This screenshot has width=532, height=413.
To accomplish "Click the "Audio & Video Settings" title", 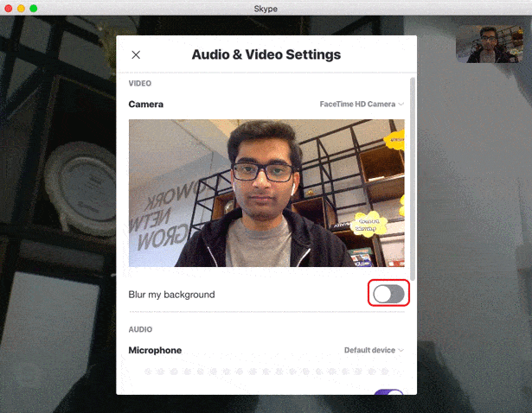I will (x=266, y=54).
